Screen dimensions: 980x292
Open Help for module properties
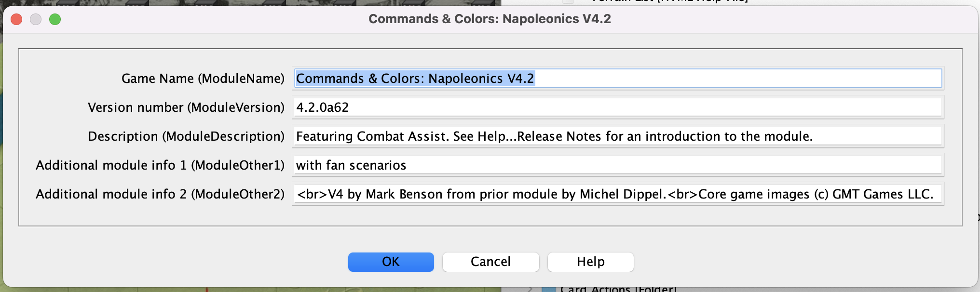(x=591, y=262)
